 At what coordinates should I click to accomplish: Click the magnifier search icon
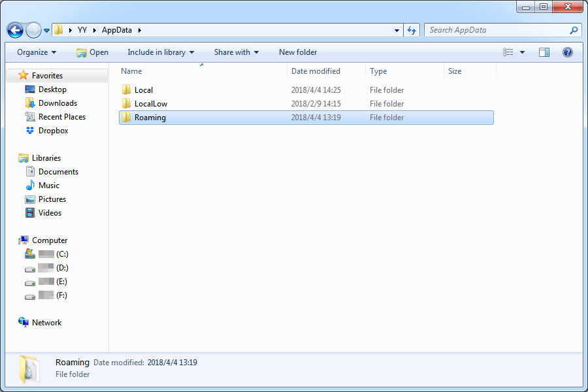574,31
